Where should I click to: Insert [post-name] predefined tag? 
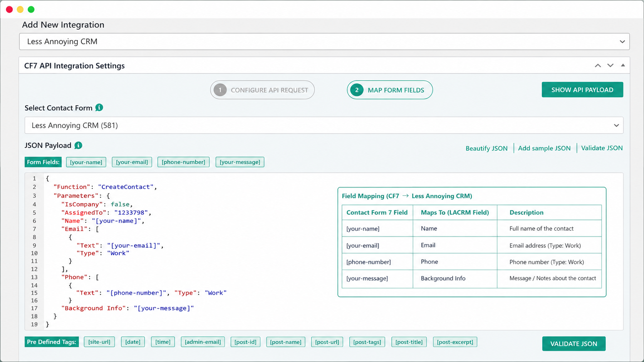[x=286, y=342]
